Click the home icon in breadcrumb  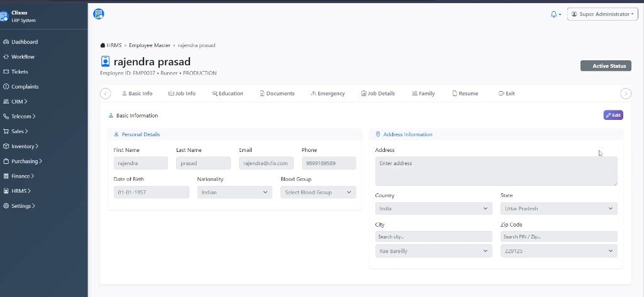pyautogui.click(x=103, y=45)
